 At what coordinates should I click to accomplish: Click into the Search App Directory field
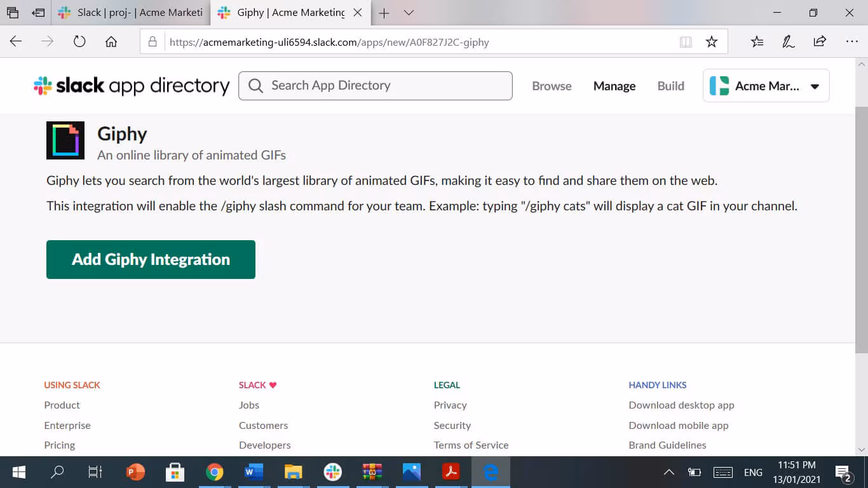(x=376, y=86)
